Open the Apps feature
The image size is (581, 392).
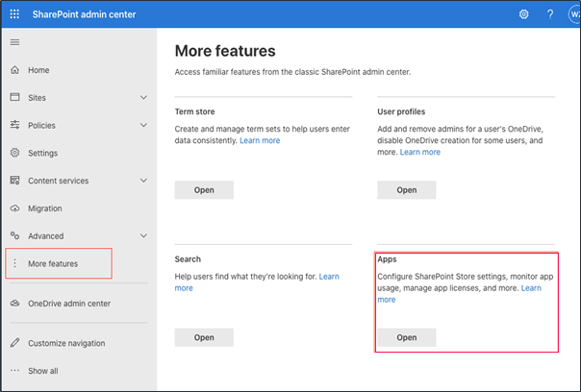coord(406,337)
